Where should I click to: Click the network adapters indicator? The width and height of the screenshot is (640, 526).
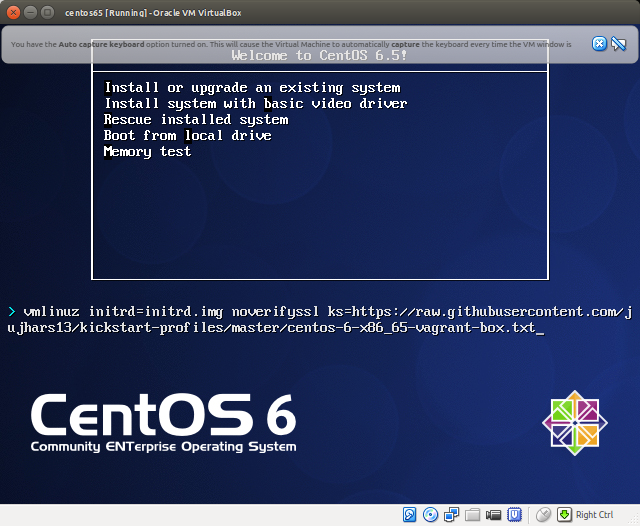451,515
